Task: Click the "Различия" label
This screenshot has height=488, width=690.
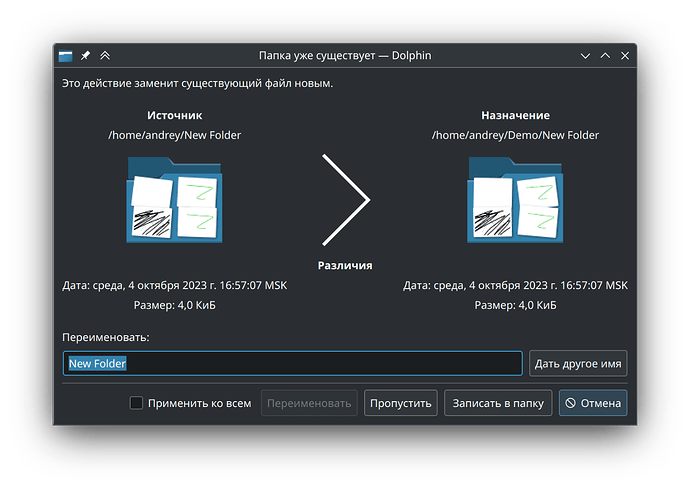Action: click(345, 265)
